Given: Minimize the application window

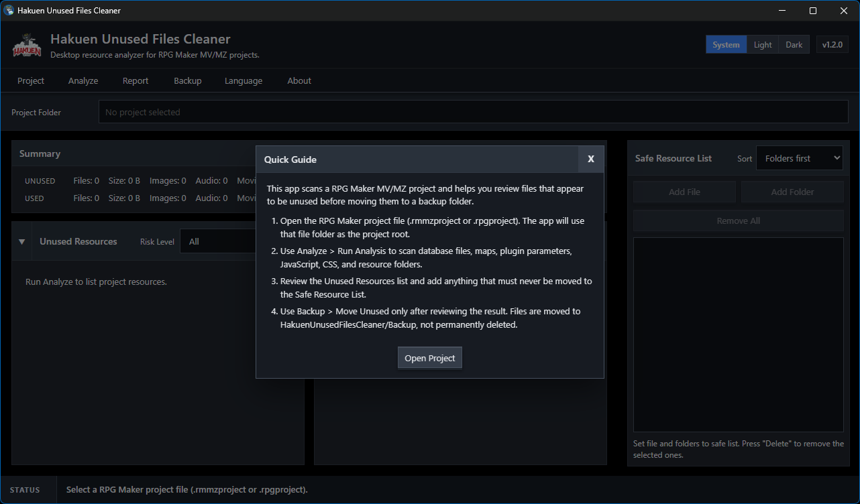Looking at the screenshot, I should (x=782, y=11).
